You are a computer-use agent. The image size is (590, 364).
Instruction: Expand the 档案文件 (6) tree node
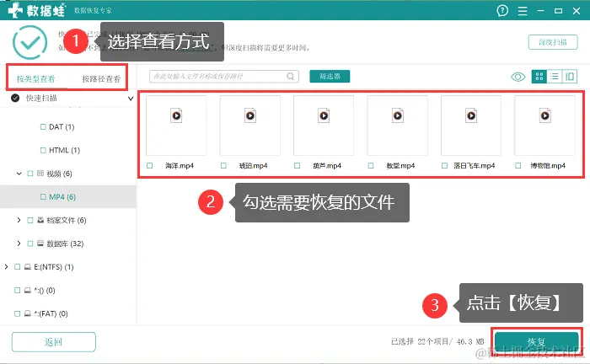(19, 220)
